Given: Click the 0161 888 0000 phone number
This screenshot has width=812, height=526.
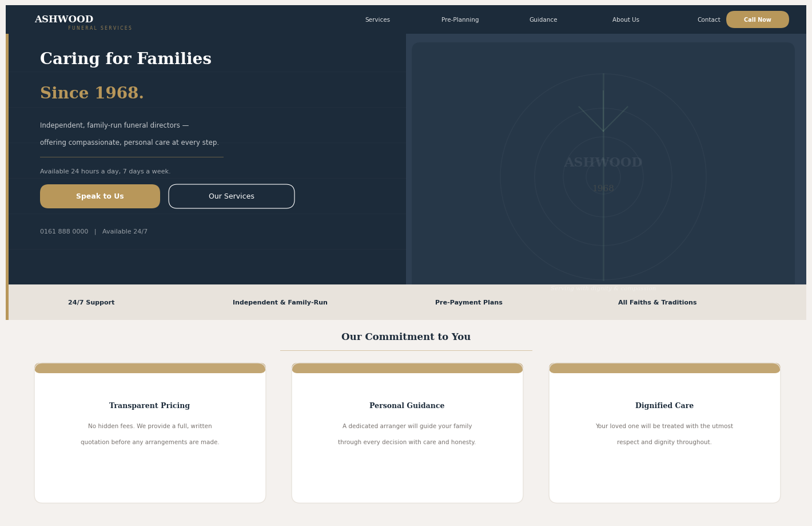Looking at the screenshot, I should tap(64, 232).
